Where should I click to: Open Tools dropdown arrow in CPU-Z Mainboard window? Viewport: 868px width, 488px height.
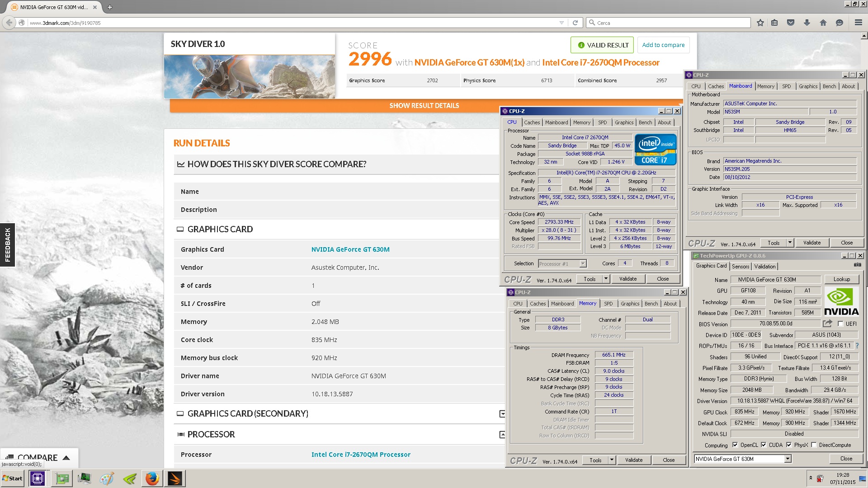coord(790,243)
